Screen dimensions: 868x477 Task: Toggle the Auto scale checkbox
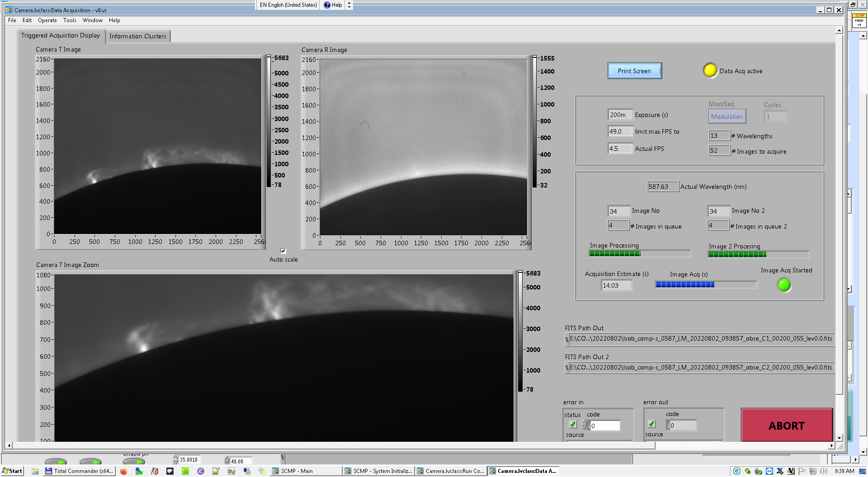[283, 251]
